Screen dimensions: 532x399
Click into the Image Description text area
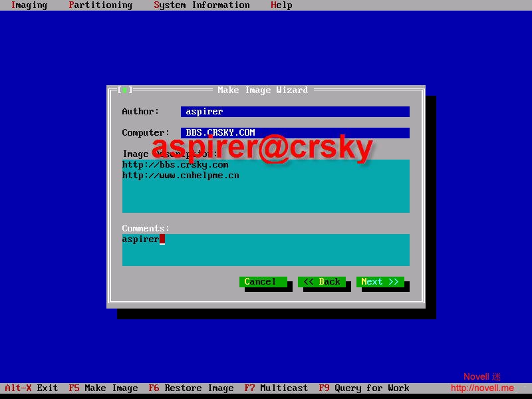pos(265,186)
